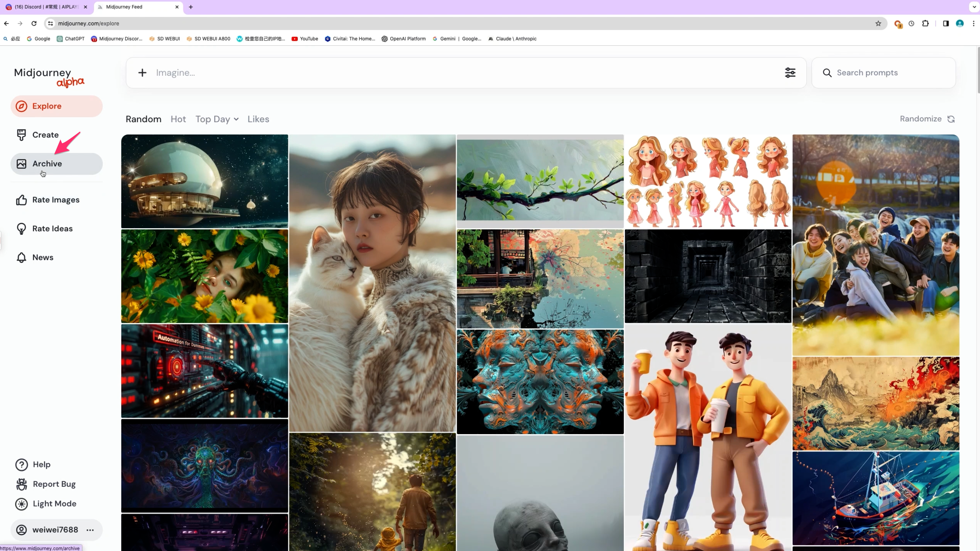Open the great wave painting image
980x551 pixels.
pyautogui.click(x=876, y=404)
